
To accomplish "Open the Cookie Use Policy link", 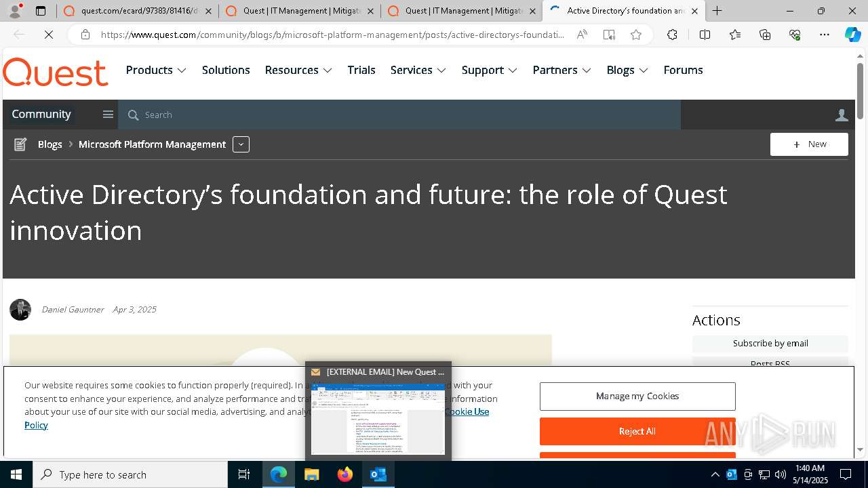I will point(467,411).
